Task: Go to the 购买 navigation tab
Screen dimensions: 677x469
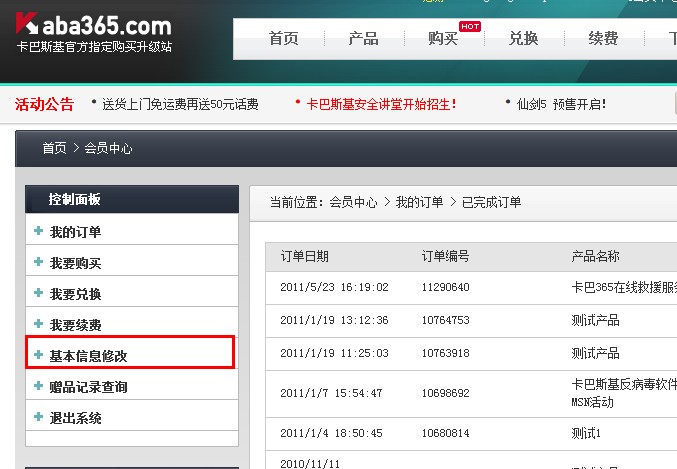Action: tap(443, 39)
